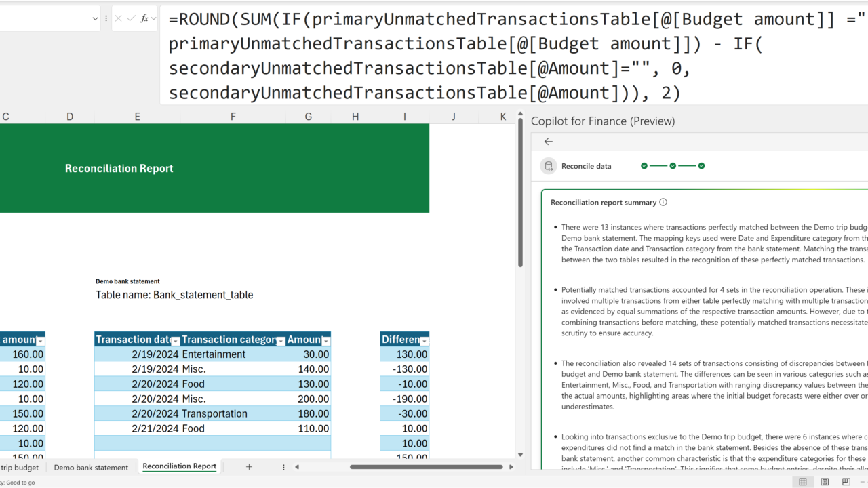Click Copilot for Finance (Preview) pane title

coord(603,121)
